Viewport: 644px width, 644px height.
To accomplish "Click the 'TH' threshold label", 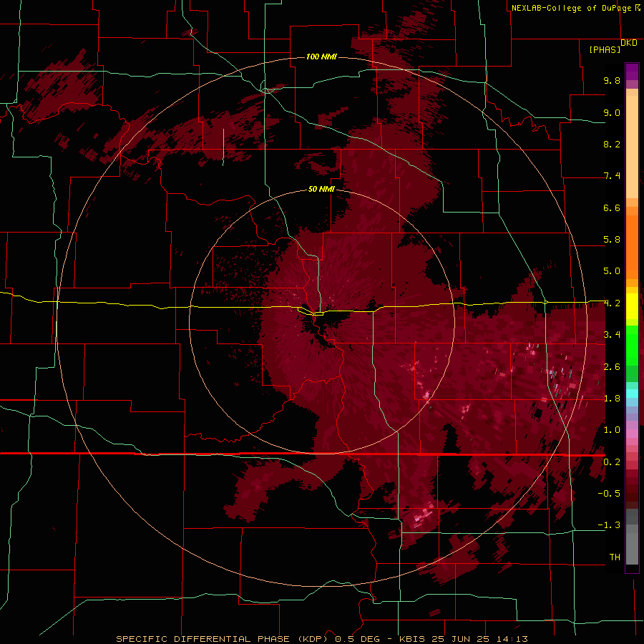I will point(615,557).
